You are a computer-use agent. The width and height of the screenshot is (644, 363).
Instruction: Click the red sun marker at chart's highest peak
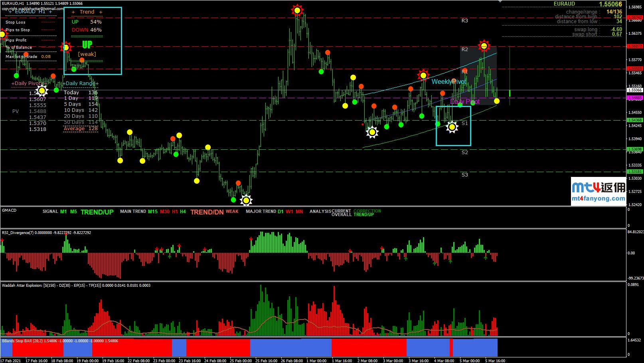[297, 10]
